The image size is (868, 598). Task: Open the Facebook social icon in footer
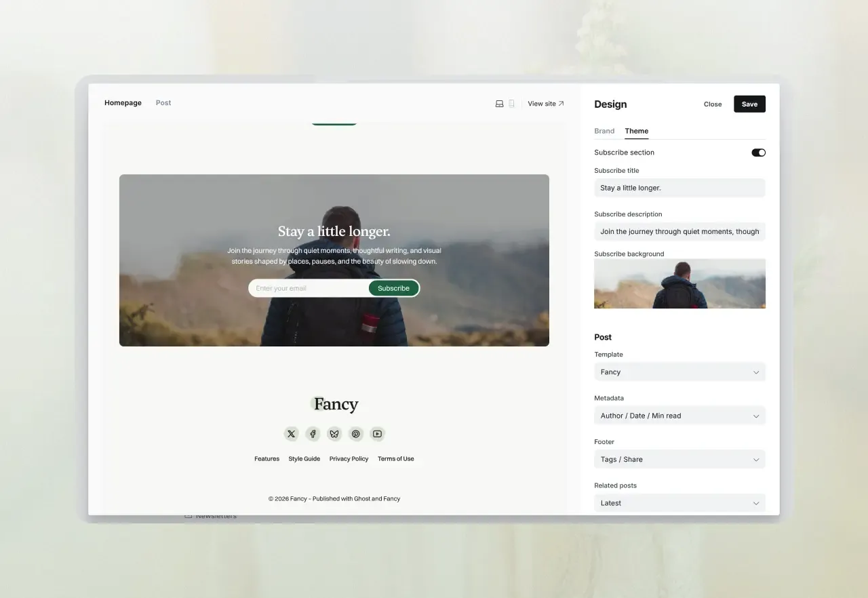point(313,434)
